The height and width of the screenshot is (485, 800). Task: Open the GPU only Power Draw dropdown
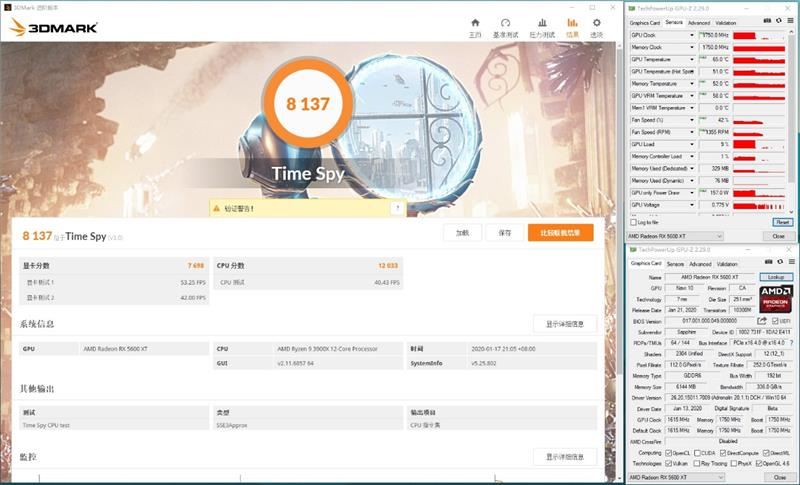pos(691,193)
